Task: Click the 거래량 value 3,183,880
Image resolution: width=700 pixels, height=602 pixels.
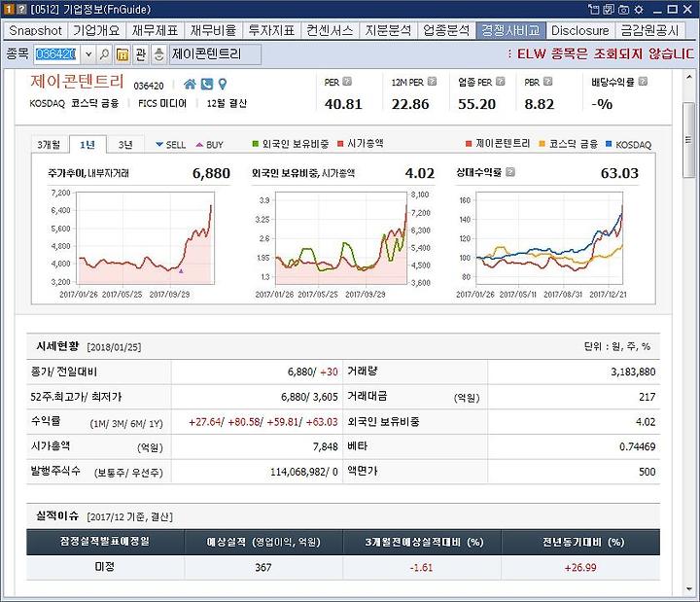Action: coord(633,372)
